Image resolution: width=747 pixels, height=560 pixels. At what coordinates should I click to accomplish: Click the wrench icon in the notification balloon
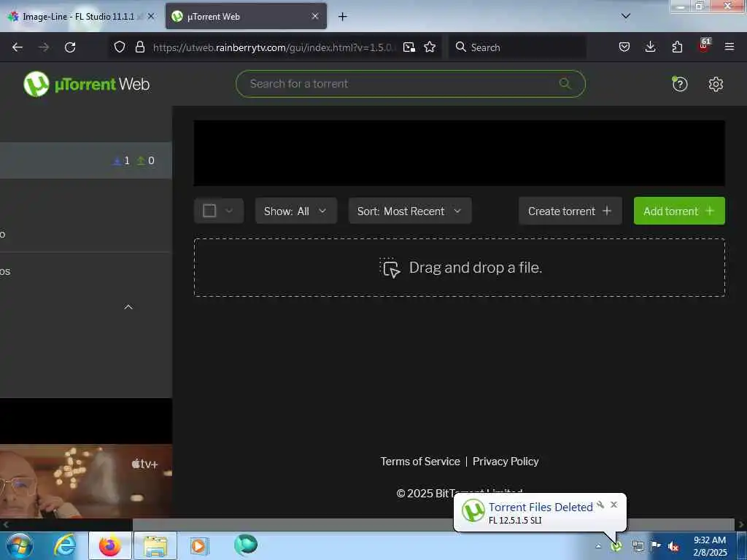[600, 505]
